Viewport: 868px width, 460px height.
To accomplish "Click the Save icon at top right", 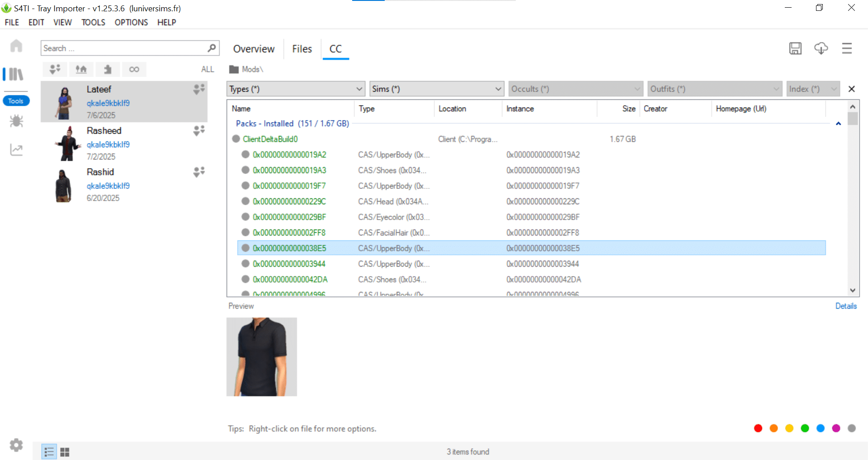I will 796,48.
